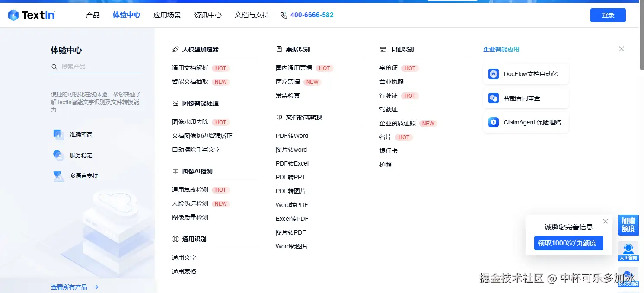Click the card icon beside 卡证识别
The width and height of the screenshot is (644, 293).
pos(383,49)
